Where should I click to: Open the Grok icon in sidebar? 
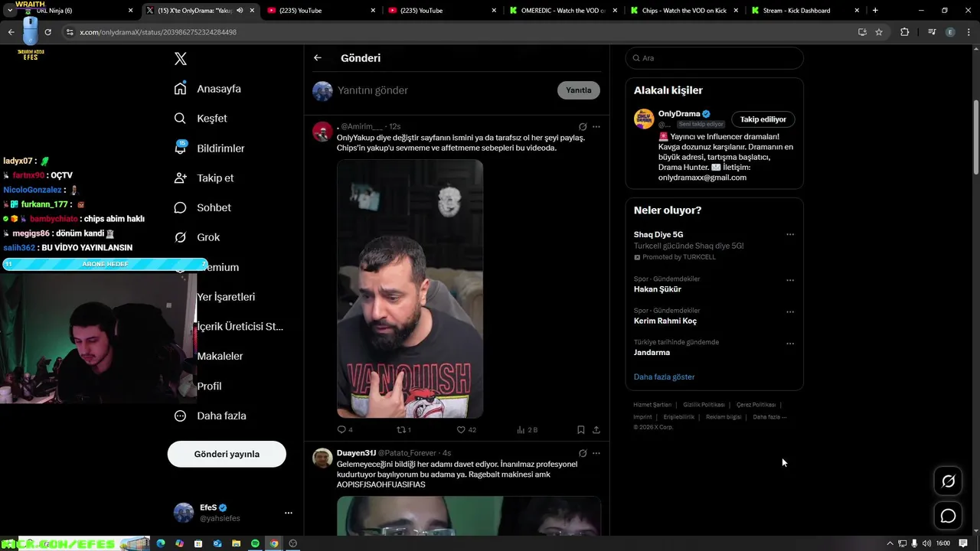[181, 237]
